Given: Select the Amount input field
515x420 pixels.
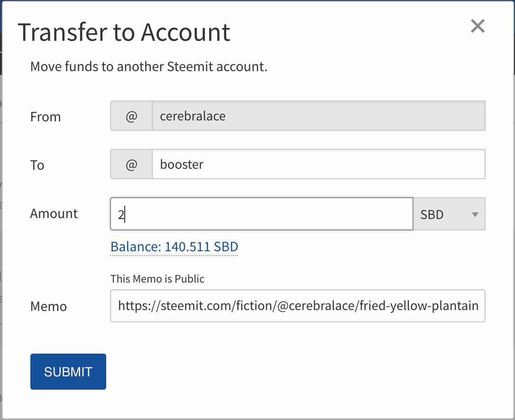Looking at the screenshot, I should click(261, 214).
